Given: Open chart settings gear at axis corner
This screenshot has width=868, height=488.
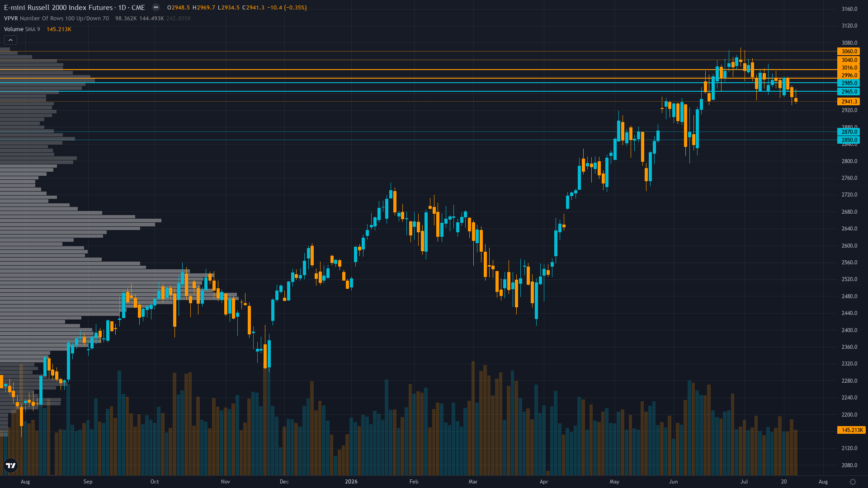Looking at the screenshot, I should pos(853,482).
